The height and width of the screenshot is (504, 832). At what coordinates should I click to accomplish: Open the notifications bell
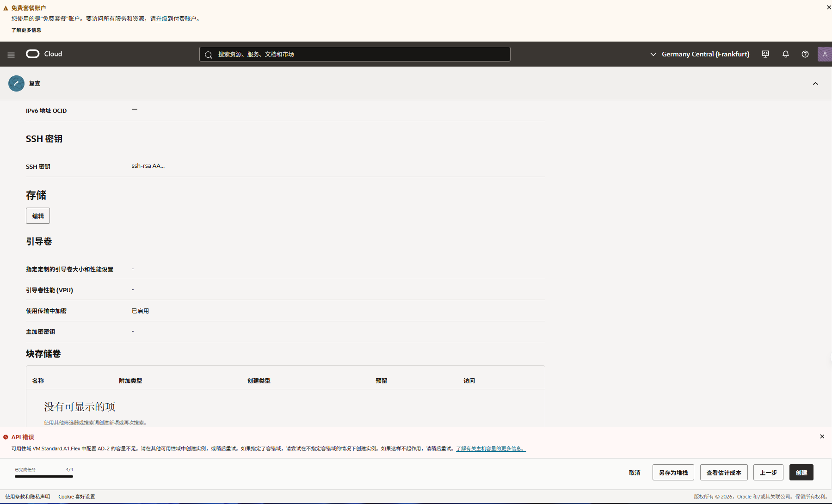(785, 54)
